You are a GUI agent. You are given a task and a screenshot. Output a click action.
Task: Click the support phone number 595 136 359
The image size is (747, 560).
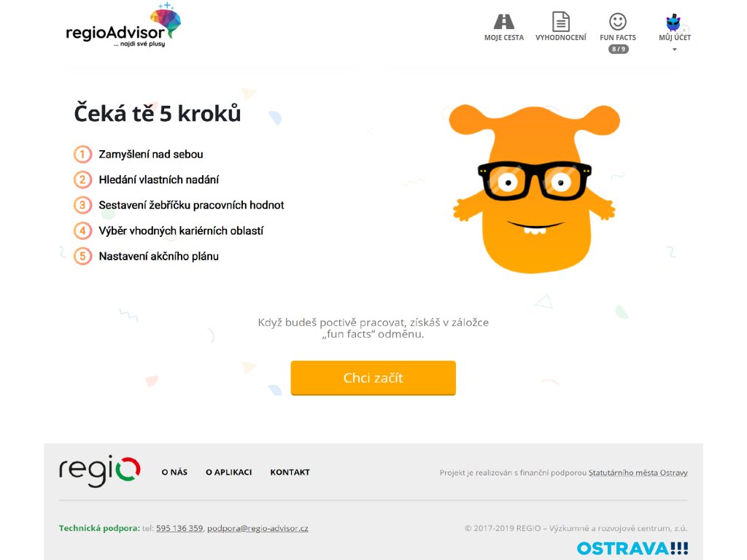pos(179,528)
